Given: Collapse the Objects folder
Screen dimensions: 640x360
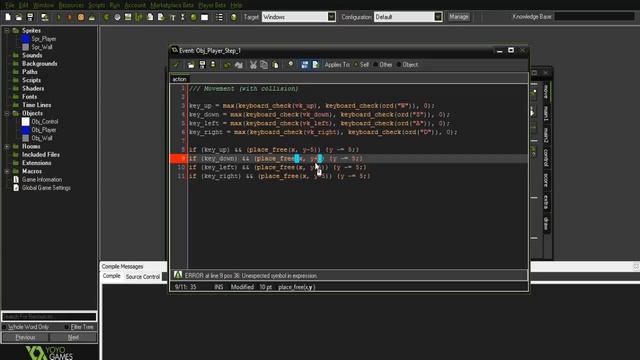Looking at the screenshot, I should [7, 113].
